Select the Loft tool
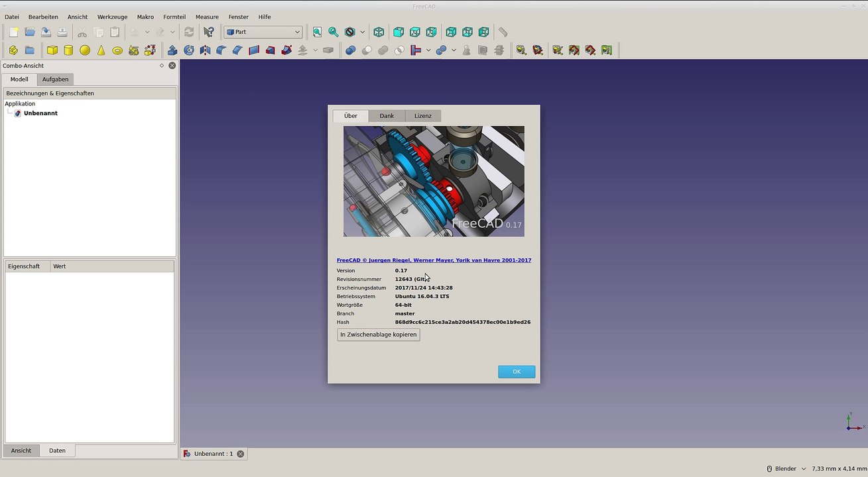Screen dimensions: 868x477 (271, 50)
